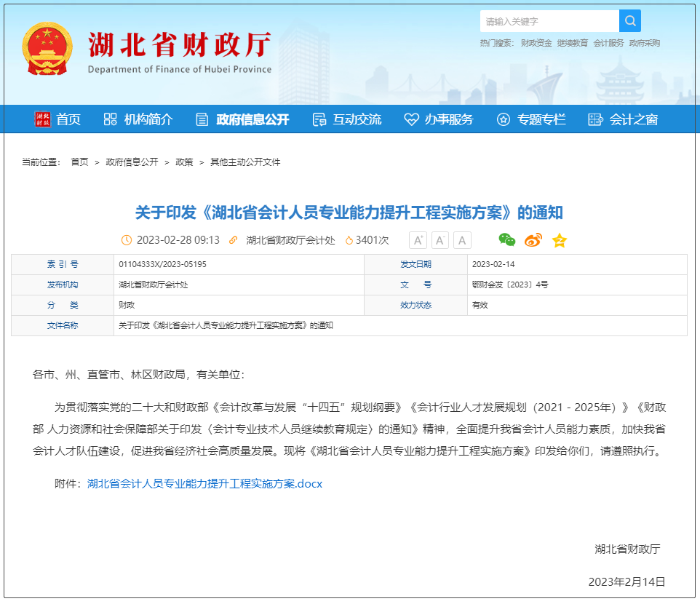
Task: Share article via the Weibo icon
Action: pyautogui.click(x=533, y=240)
